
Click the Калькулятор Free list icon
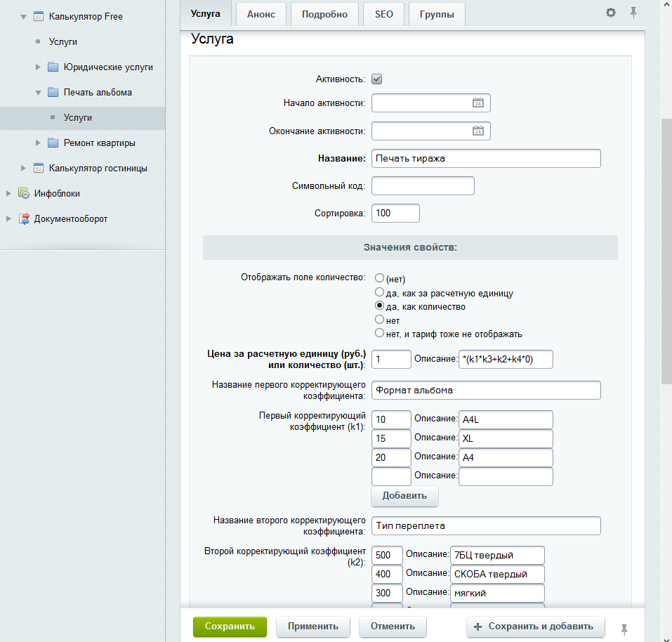(39, 17)
